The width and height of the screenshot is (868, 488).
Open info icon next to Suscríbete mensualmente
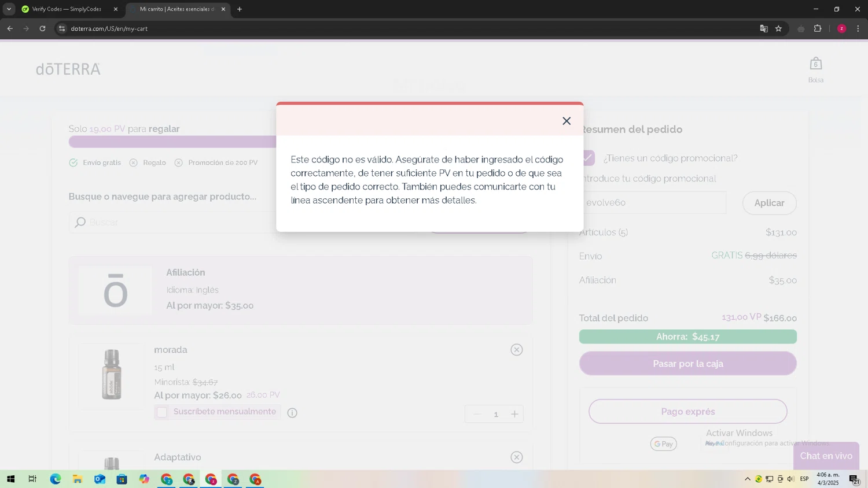[292, 413]
